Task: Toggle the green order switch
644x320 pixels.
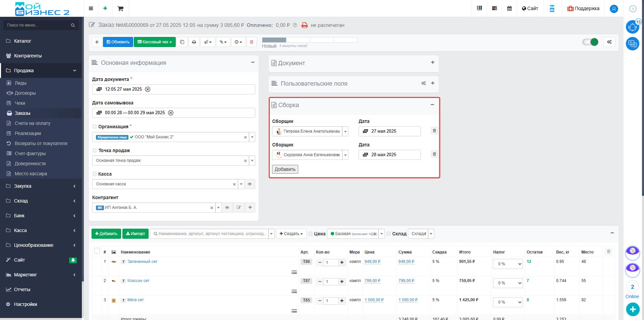Action: (590, 42)
